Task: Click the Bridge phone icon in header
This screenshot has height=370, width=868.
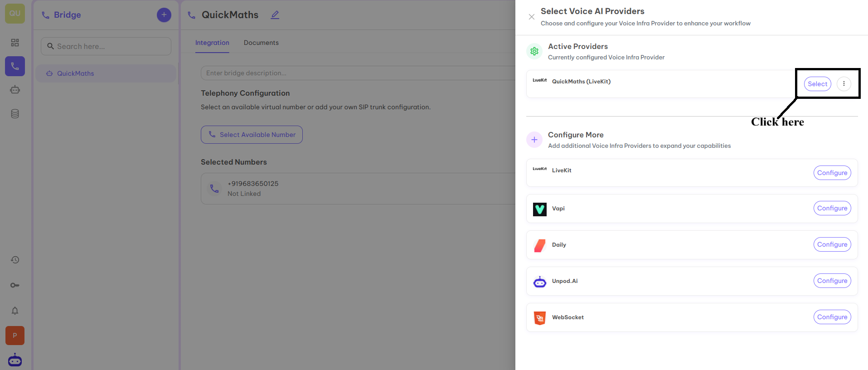Action: (x=45, y=15)
